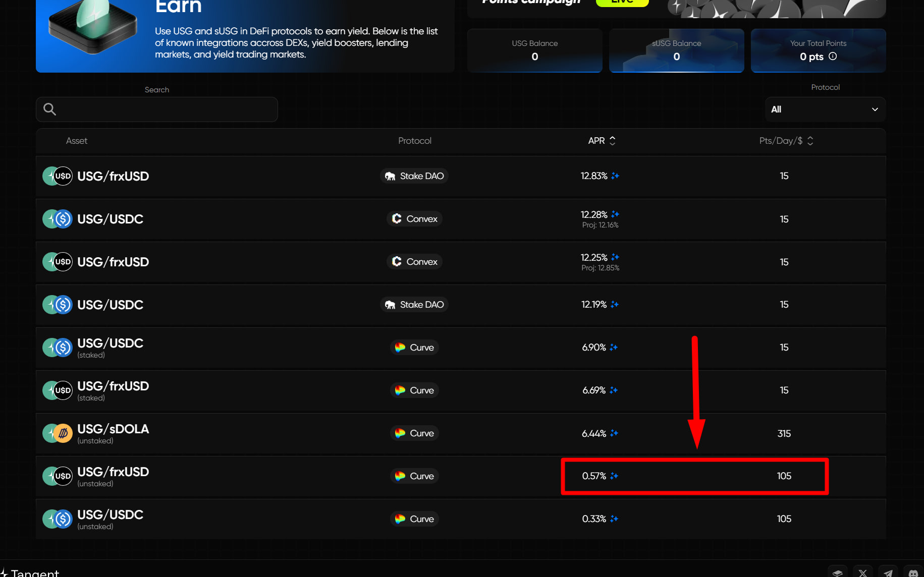The height and width of the screenshot is (577, 924).
Task: Sort by Pts/Day/$ column header
Action: pyautogui.click(x=786, y=141)
